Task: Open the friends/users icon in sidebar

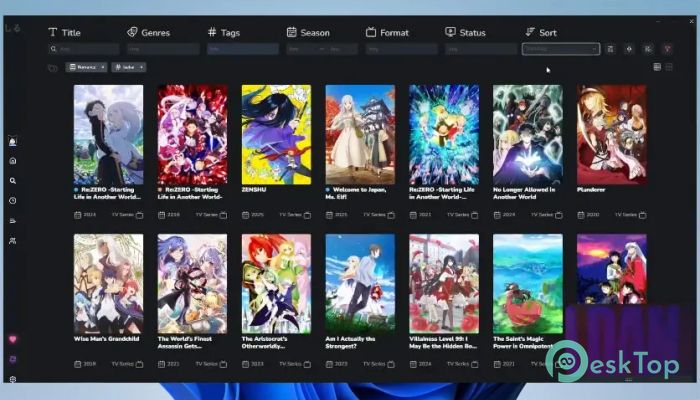Action: (x=12, y=241)
